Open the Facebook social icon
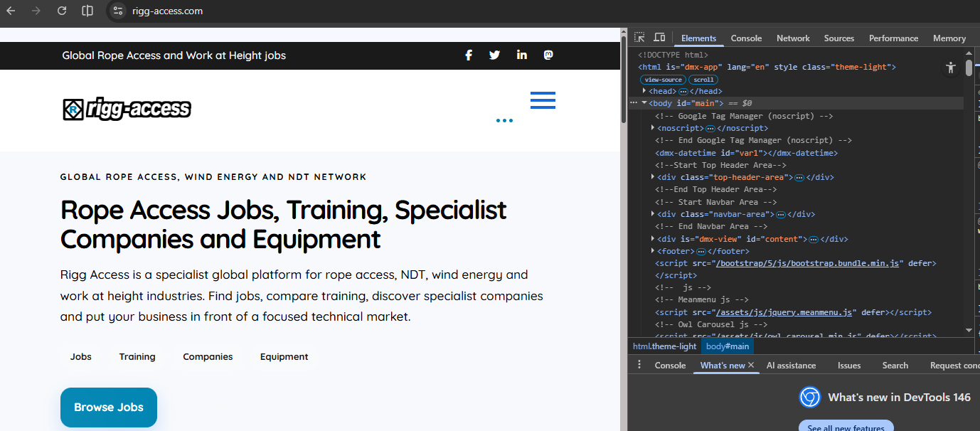Viewport: 980px width, 431px height. click(x=469, y=55)
